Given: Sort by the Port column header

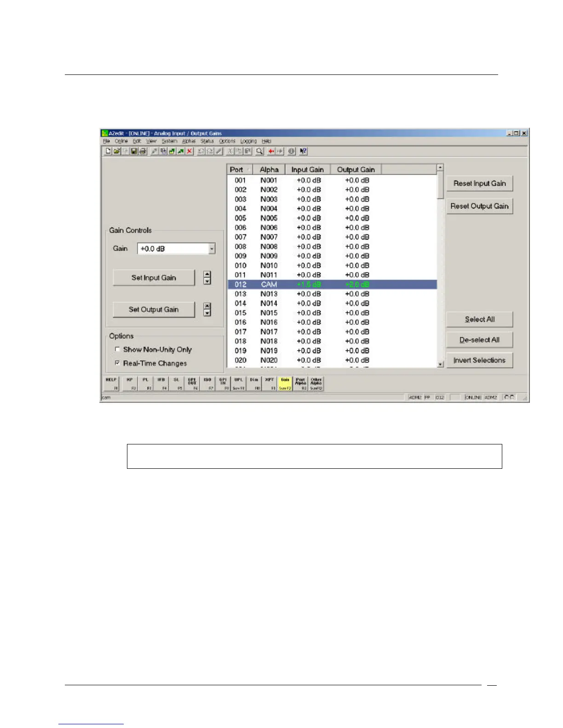Looking at the screenshot, I should pyautogui.click(x=240, y=170).
